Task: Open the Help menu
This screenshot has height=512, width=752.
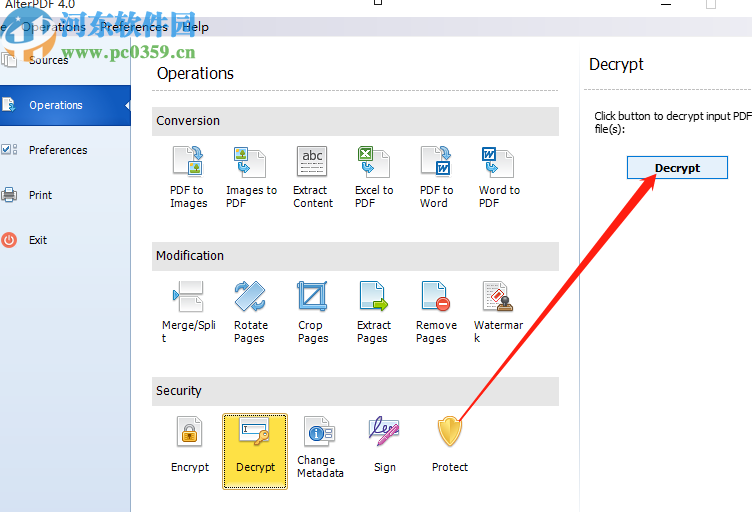Action: click(195, 27)
